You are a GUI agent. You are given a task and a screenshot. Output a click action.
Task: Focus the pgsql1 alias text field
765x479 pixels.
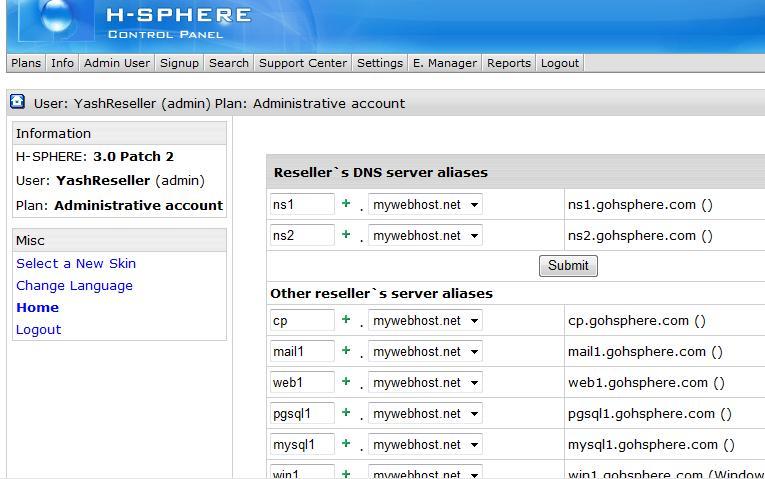click(x=302, y=413)
